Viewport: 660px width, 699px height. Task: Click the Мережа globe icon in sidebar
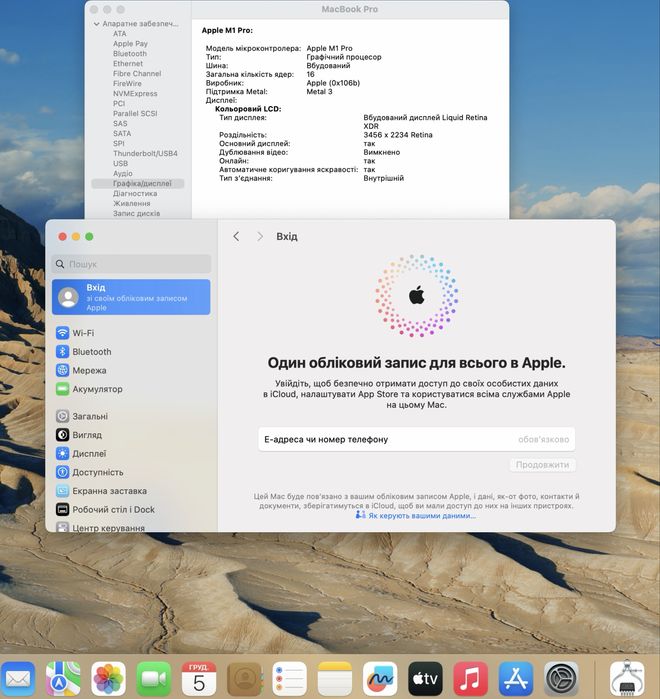point(62,370)
